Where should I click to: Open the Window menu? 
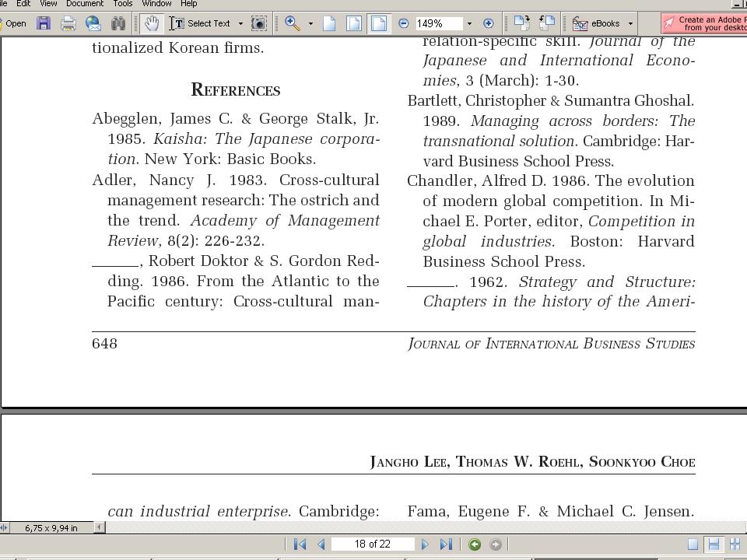point(156,4)
